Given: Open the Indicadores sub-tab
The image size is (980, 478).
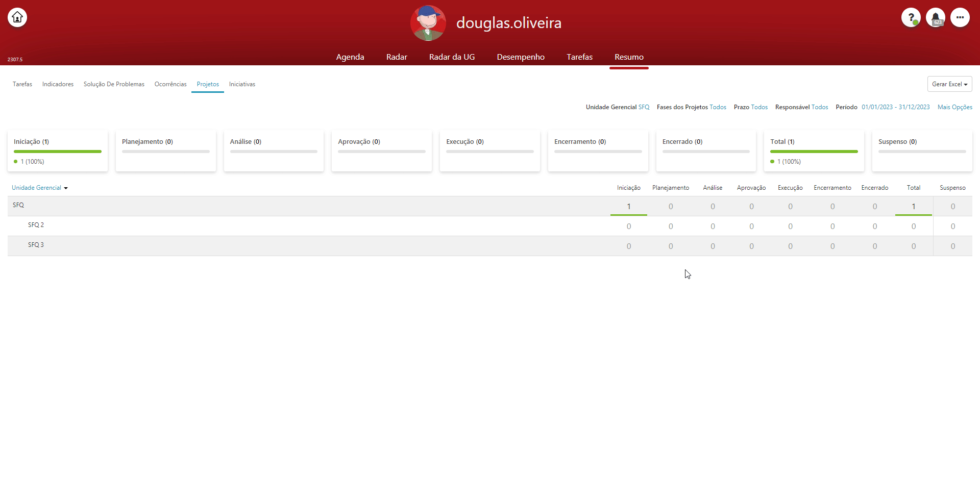Looking at the screenshot, I should point(58,84).
